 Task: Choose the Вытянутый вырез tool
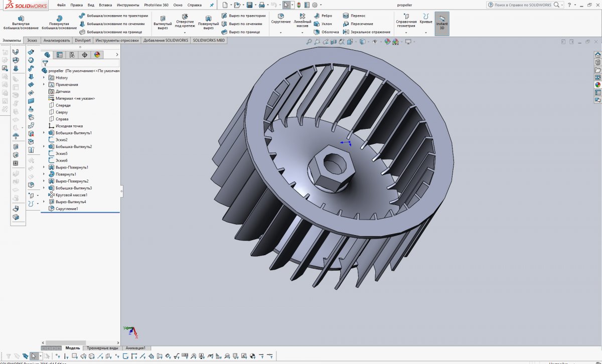tap(162, 23)
